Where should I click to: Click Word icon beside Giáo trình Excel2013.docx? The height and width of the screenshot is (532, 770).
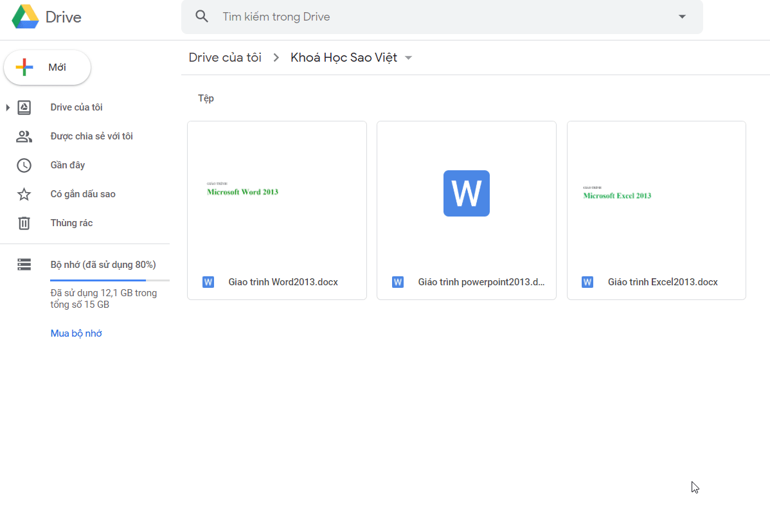click(587, 282)
